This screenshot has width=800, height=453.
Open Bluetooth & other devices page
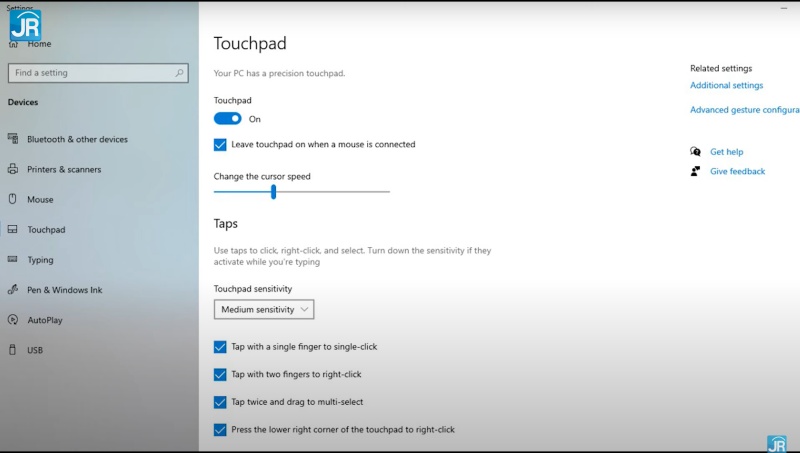click(78, 139)
